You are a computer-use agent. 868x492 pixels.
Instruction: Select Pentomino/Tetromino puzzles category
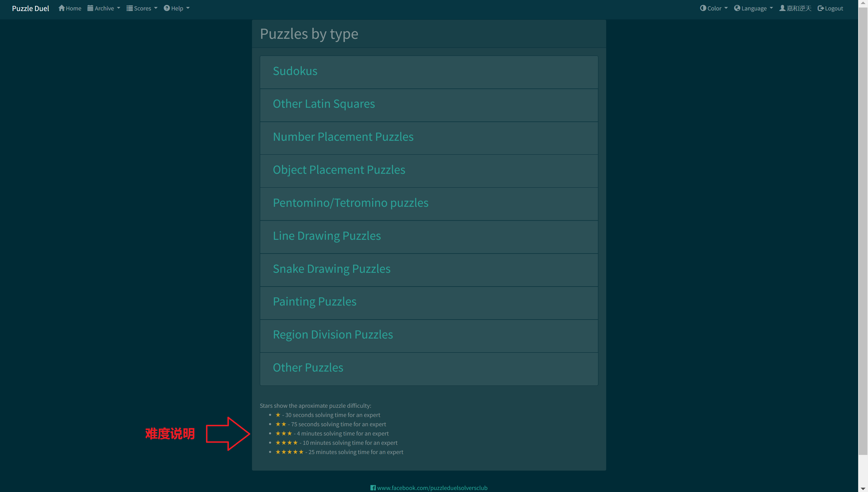click(429, 204)
